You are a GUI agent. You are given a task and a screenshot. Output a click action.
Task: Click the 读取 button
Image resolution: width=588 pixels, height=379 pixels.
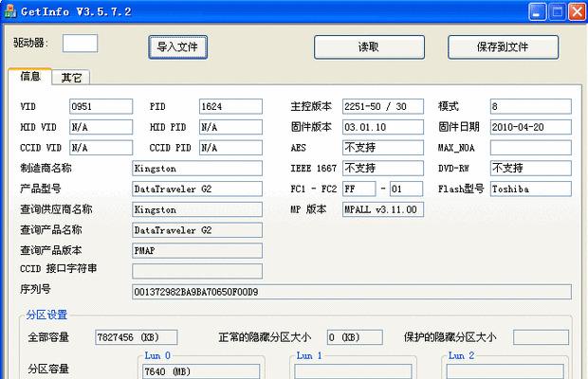(369, 47)
